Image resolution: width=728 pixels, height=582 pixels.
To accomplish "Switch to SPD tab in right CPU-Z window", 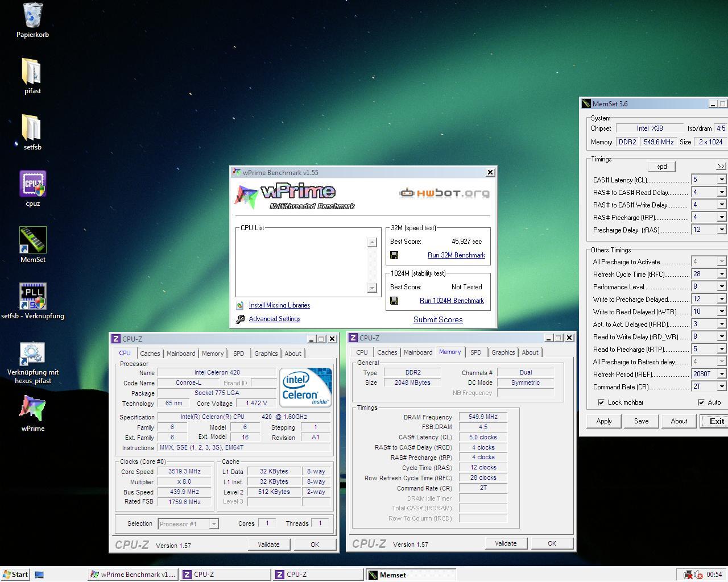I will click(476, 352).
